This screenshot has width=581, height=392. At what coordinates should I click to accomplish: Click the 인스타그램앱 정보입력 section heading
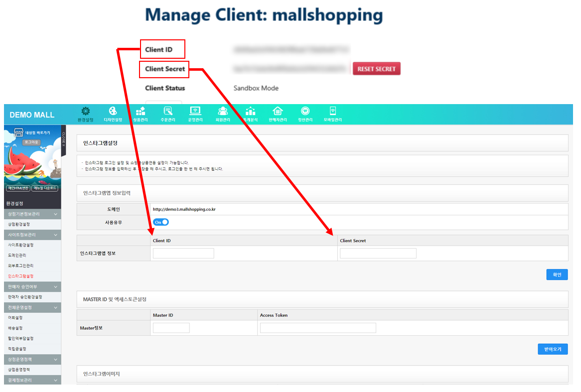point(107,193)
